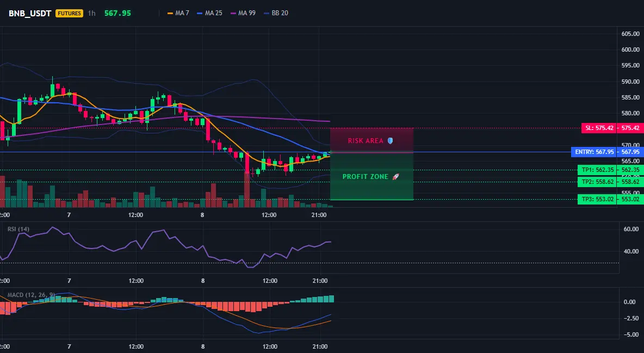Click the 575.42 red price tag on axis
Viewport: 644px width, 353px height.
(630, 128)
